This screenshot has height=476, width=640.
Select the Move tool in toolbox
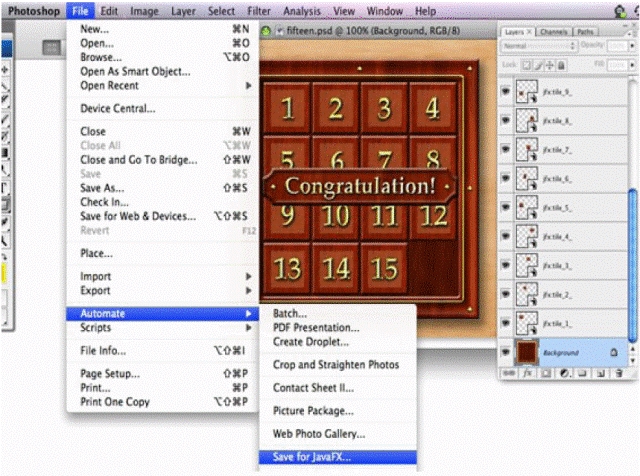click(5, 70)
